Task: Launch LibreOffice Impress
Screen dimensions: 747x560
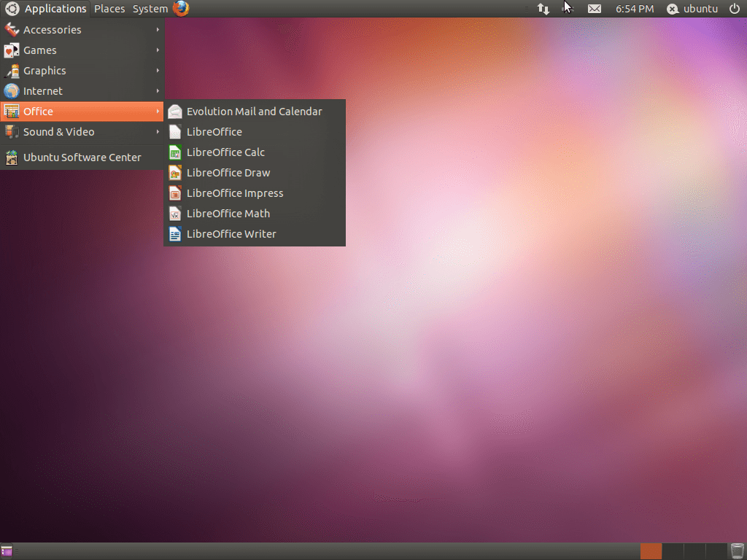Action: [x=255, y=193]
